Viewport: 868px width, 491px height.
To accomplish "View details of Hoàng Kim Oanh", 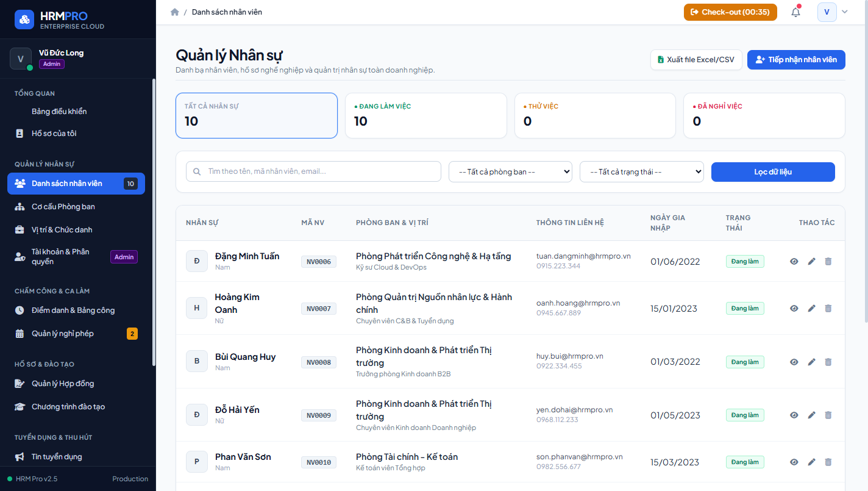I will [x=794, y=309].
